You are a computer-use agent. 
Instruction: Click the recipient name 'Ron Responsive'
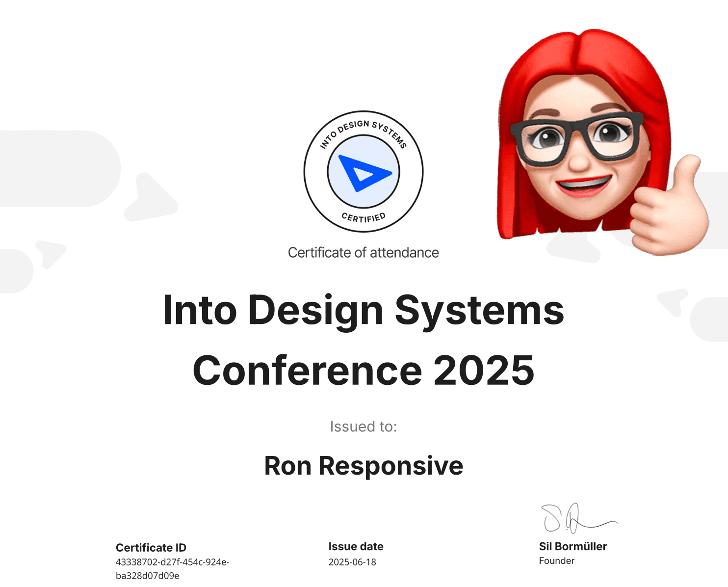[364, 465]
